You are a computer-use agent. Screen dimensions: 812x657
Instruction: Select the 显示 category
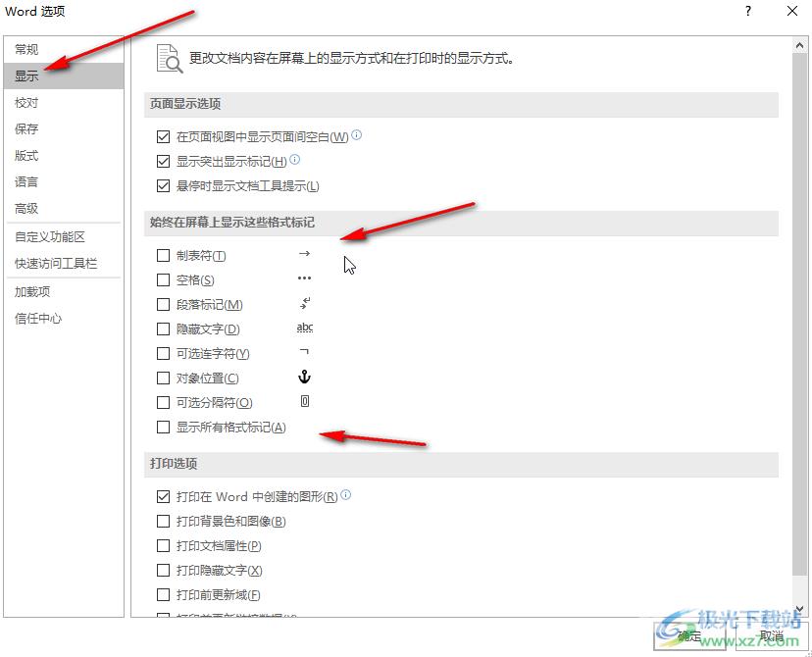(63, 76)
